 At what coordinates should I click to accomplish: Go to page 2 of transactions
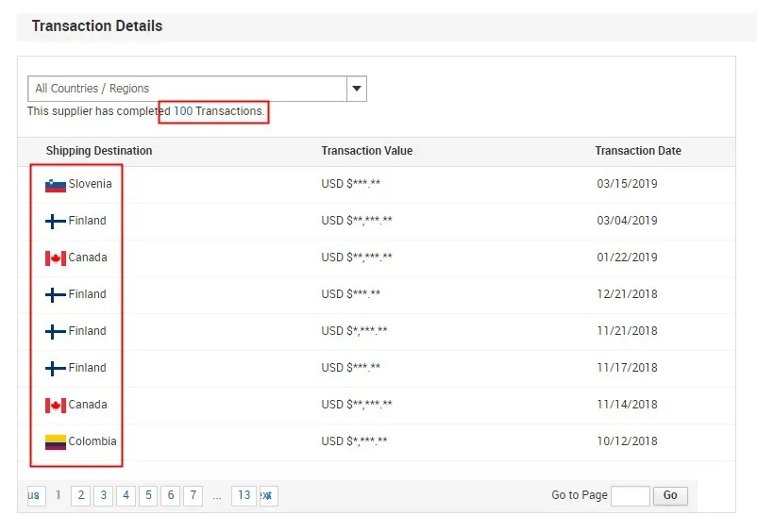81,495
